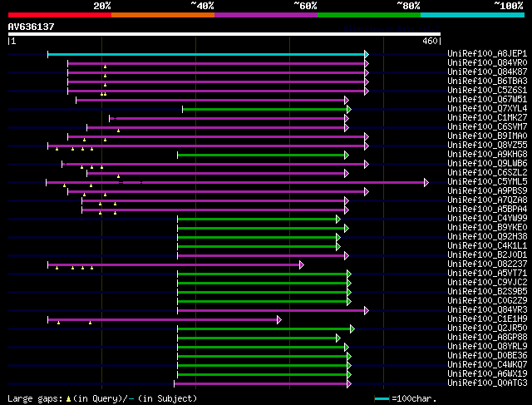Select the UniRef100_D0BE36 label

pyautogui.click(x=487, y=356)
